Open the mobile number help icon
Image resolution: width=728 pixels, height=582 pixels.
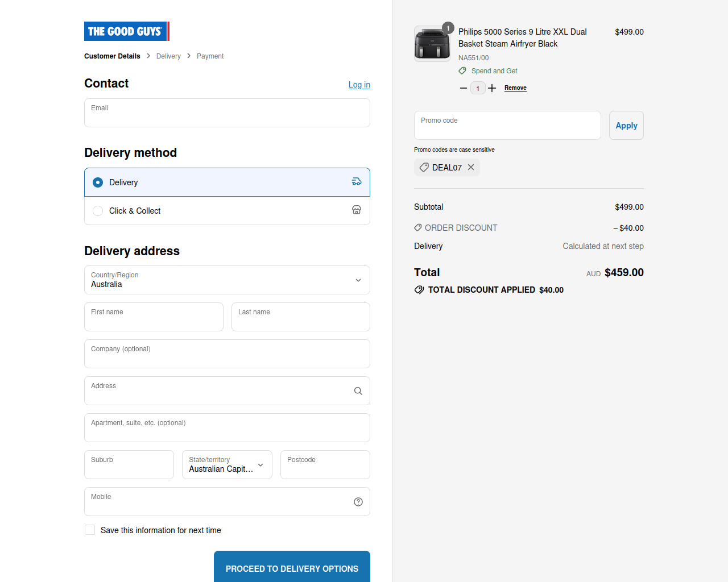(358, 502)
